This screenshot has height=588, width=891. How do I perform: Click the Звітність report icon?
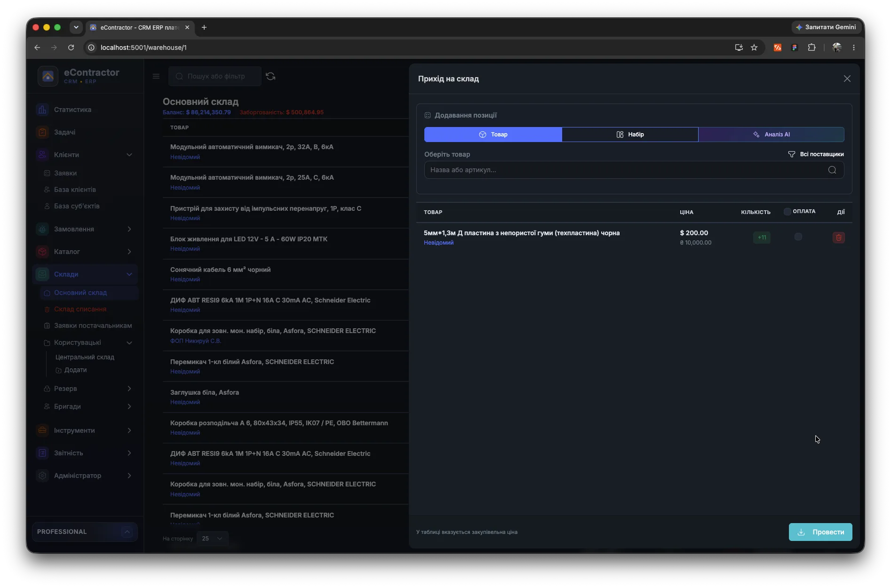[x=42, y=453]
